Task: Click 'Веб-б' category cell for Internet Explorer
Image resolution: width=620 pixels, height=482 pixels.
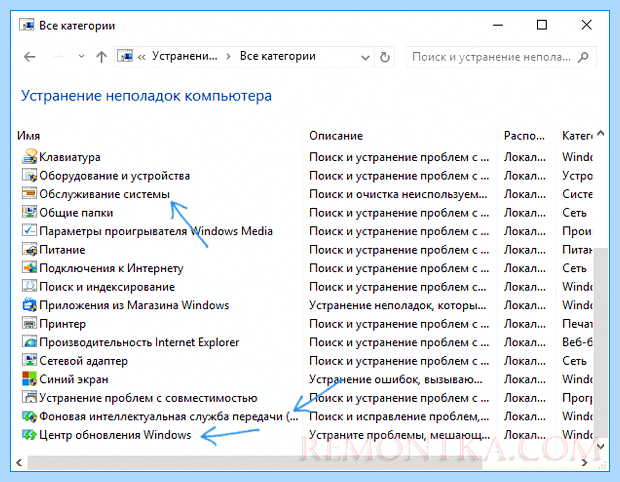Action: 577,342
